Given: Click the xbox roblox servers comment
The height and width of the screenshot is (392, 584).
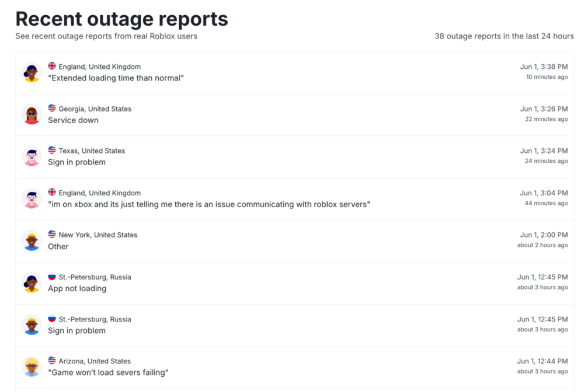Looking at the screenshot, I should [209, 204].
